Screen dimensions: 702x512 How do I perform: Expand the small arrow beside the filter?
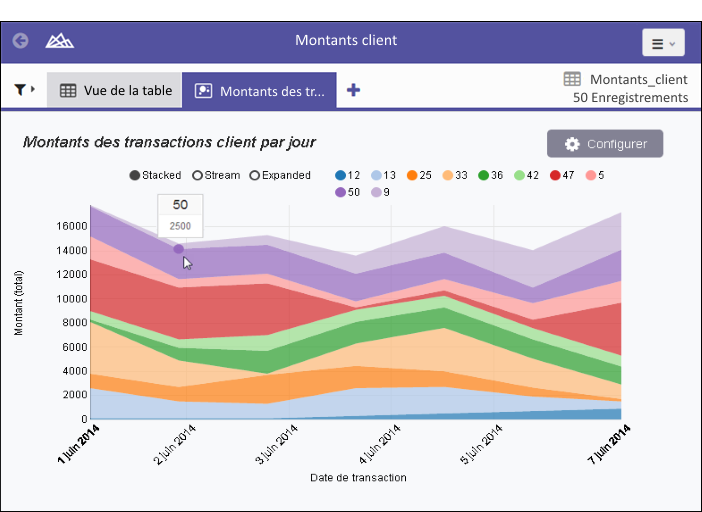coord(34,90)
